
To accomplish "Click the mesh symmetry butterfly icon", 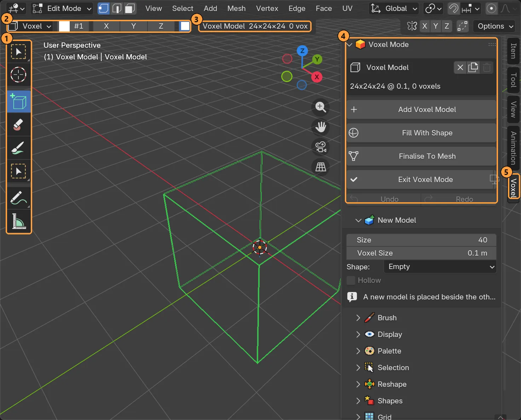I will [x=412, y=26].
